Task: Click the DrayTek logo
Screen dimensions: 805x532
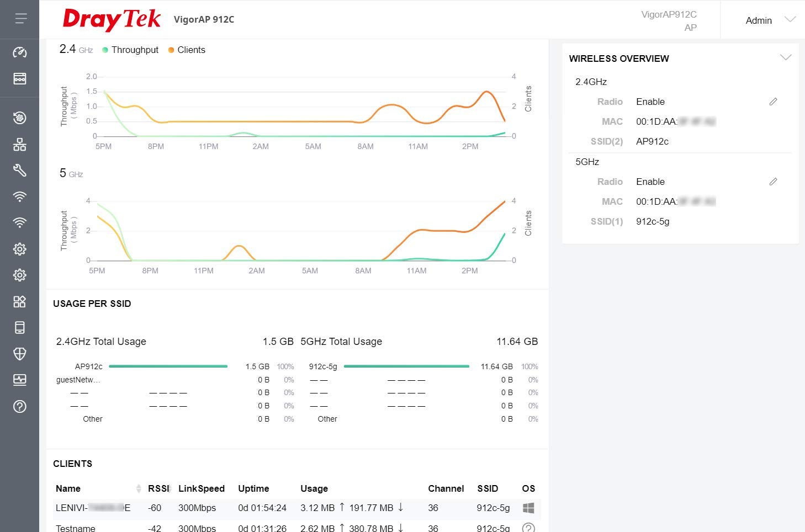Action: (112, 19)
